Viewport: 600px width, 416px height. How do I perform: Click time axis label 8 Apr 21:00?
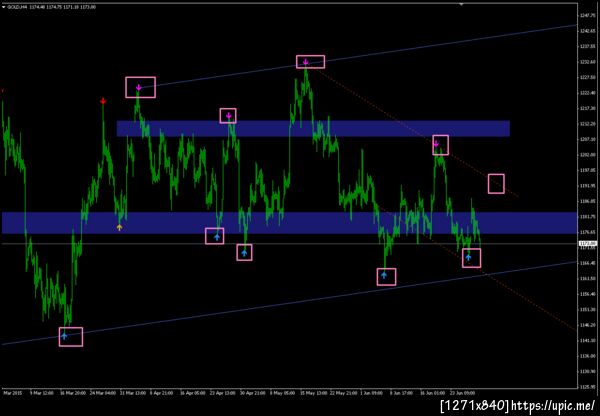pos(161,393)
